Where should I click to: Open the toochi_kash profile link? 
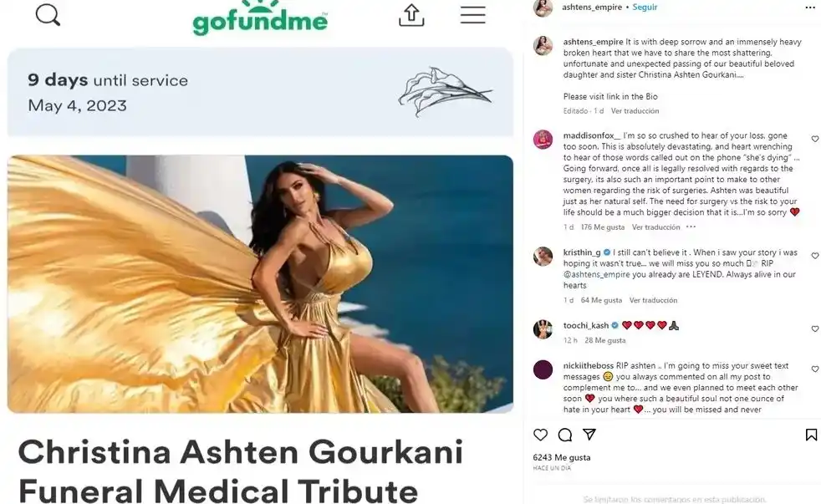click(x=585, y=325)
